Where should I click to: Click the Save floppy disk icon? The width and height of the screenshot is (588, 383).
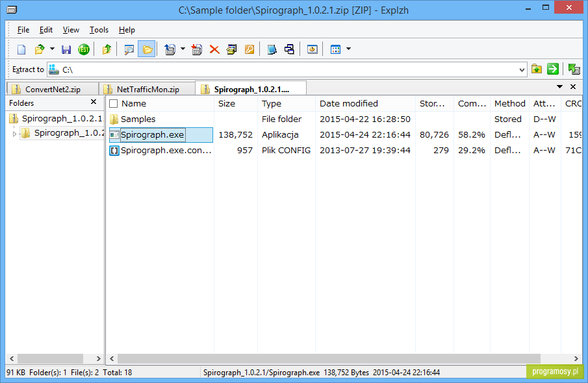66,49
